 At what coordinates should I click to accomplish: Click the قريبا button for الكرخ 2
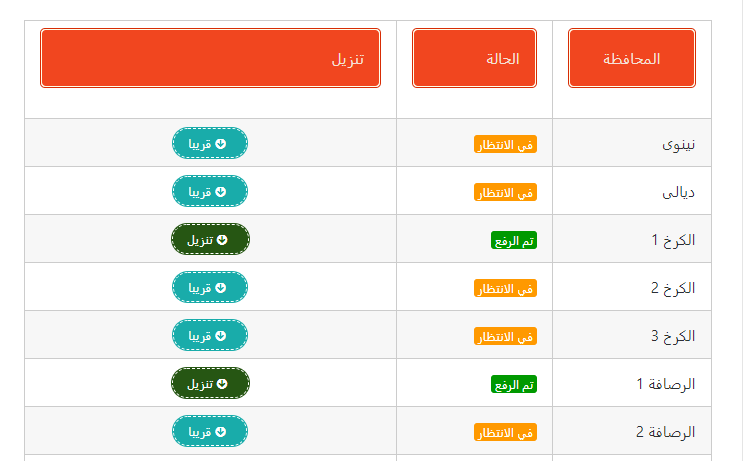pyautogui.click(x=210, y=287)
